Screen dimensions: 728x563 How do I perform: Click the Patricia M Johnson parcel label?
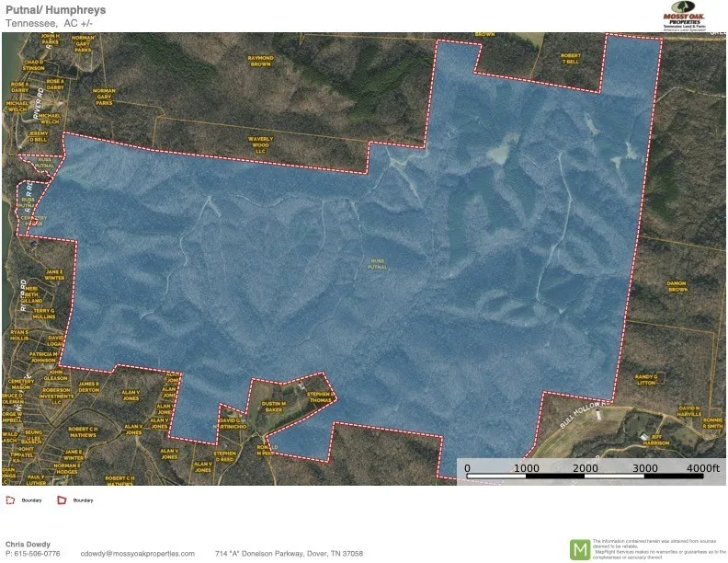(x=43, y=357)
